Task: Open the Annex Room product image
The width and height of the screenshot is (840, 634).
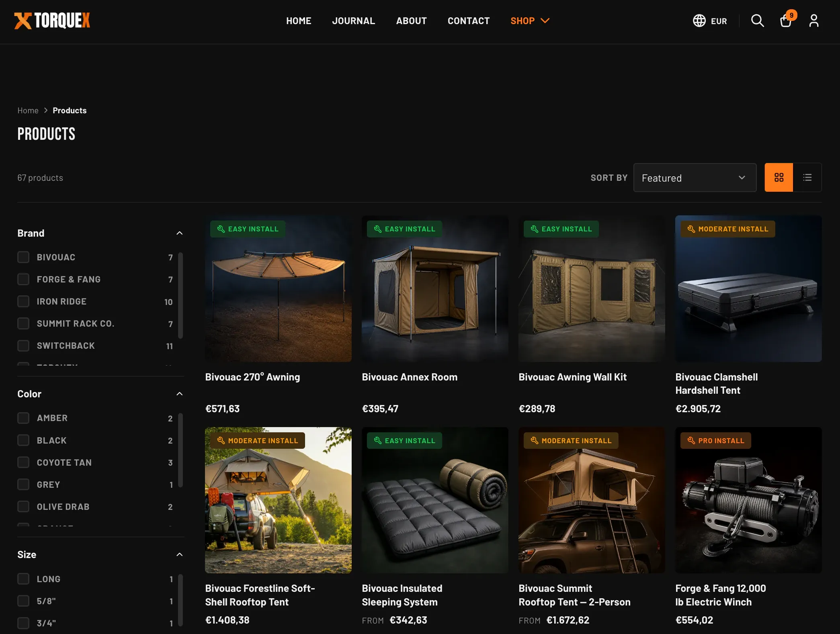Action: (x=435, y=288)
